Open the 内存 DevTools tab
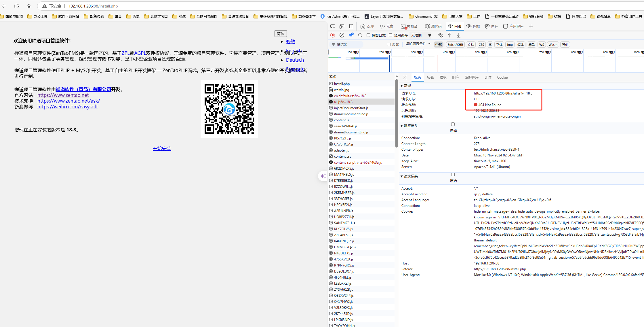Image resolution: width=644 pixels, height=327 pixels. 491,26
